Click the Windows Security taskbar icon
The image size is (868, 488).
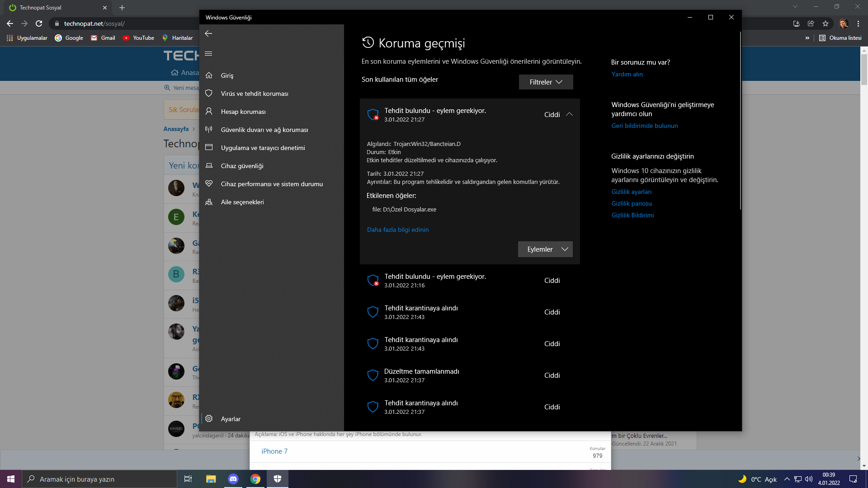(278, 479)
